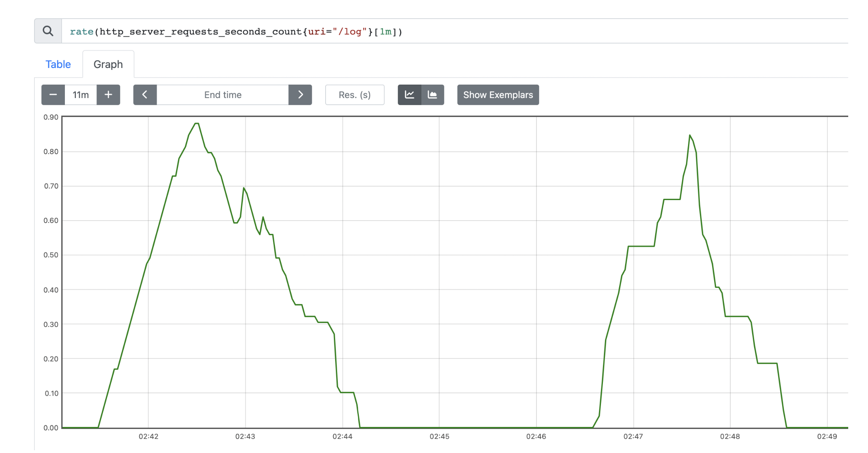
Task: Click the Res. (s) resolution field
Action: point(354,95)
